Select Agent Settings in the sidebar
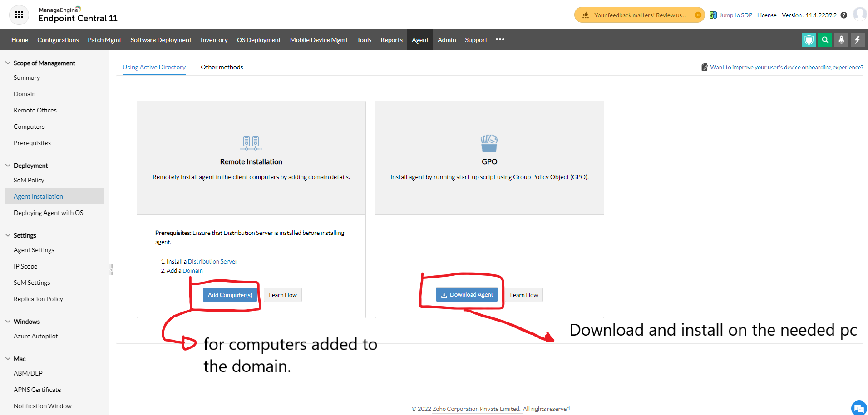Image resolution: width=868 pixels, height=415 pixels. [x=34, y=250]
